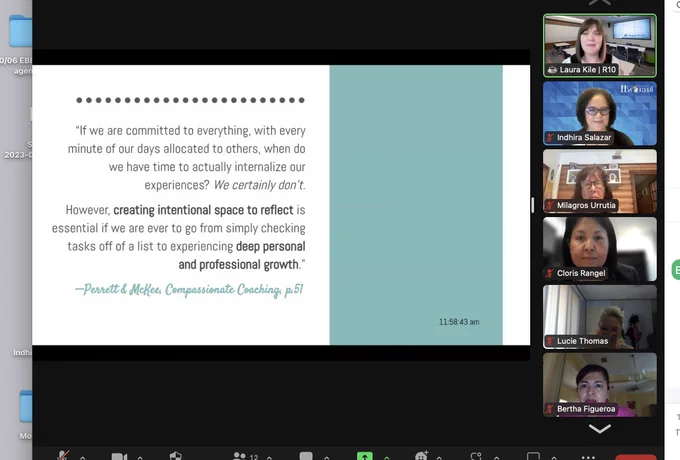Click muted mic icon beside Lucie Thomas
680x460 pixels.
[x=549, y=341]
